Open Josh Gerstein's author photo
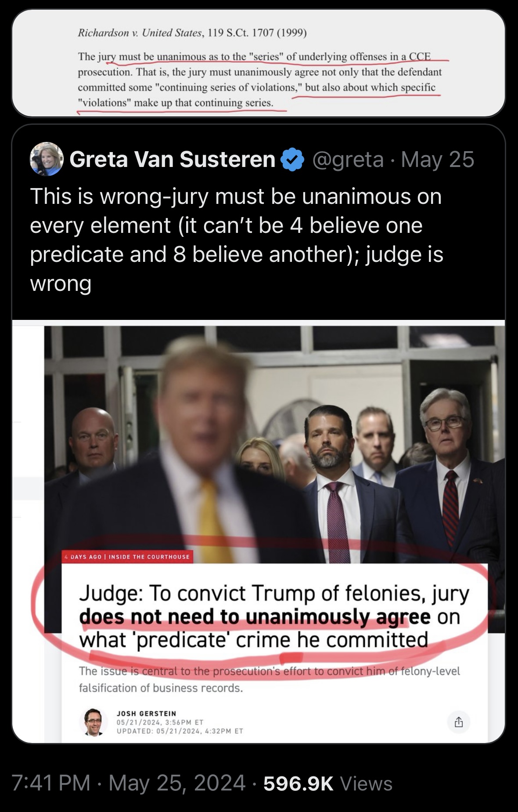Screen dimensions: 518x812 tap(94, 722)
